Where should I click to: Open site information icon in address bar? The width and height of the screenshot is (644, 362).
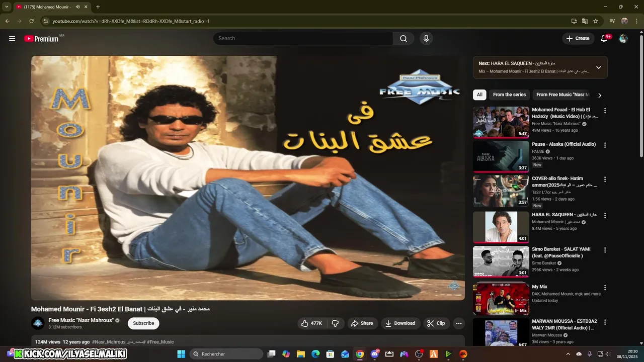coord(45,21)
